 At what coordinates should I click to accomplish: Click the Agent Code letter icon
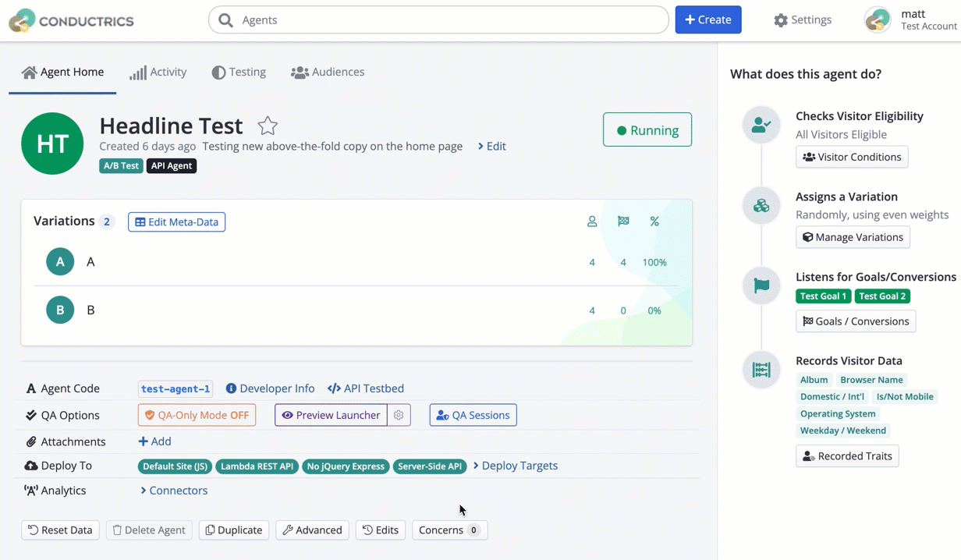[31, 388]
